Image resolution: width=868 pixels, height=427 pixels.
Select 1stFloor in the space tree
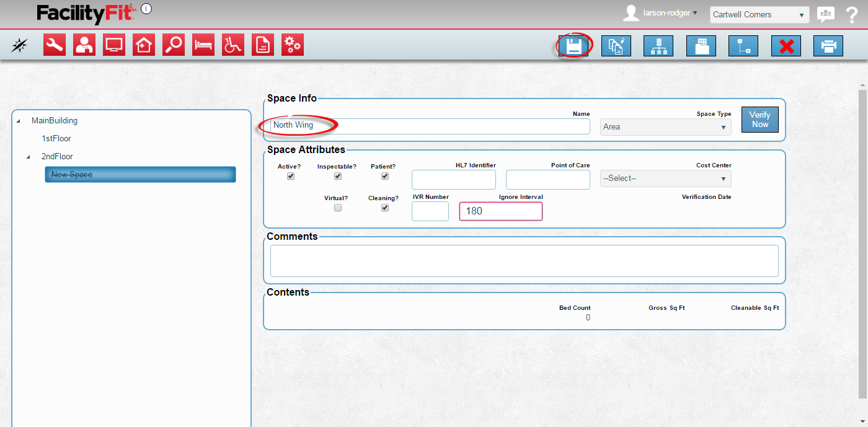click(56, 139)
